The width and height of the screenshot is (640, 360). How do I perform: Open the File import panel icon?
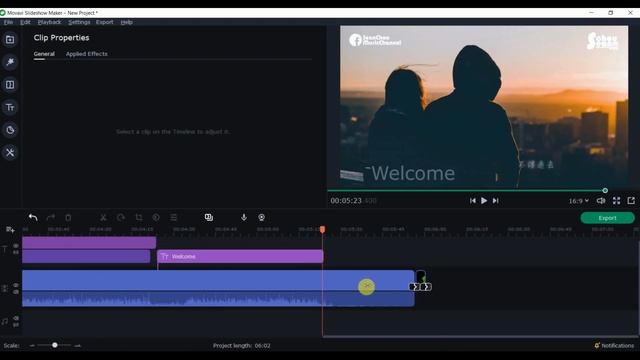coord(10,40)
